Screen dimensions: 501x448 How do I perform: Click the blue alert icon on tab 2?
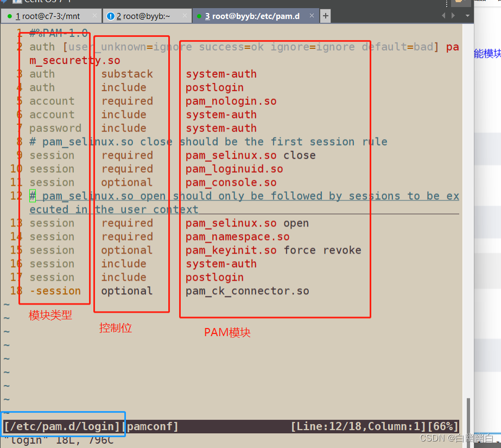click(111, 16)
